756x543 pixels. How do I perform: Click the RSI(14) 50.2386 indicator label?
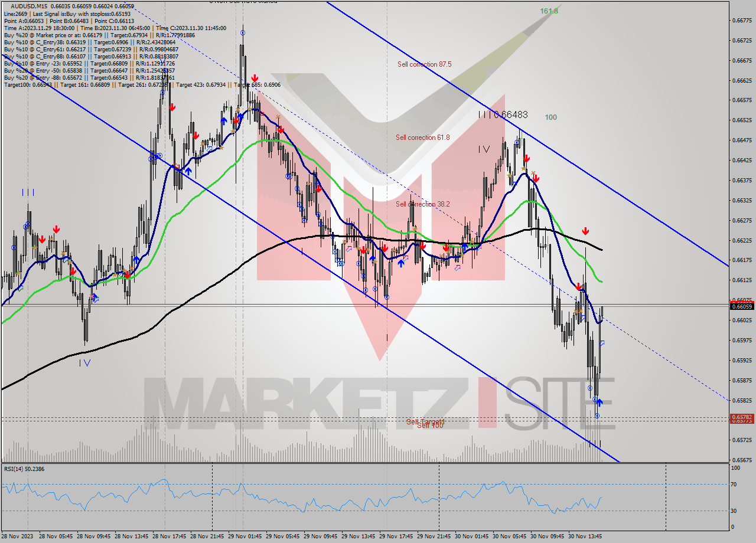(x=24, y=469)
